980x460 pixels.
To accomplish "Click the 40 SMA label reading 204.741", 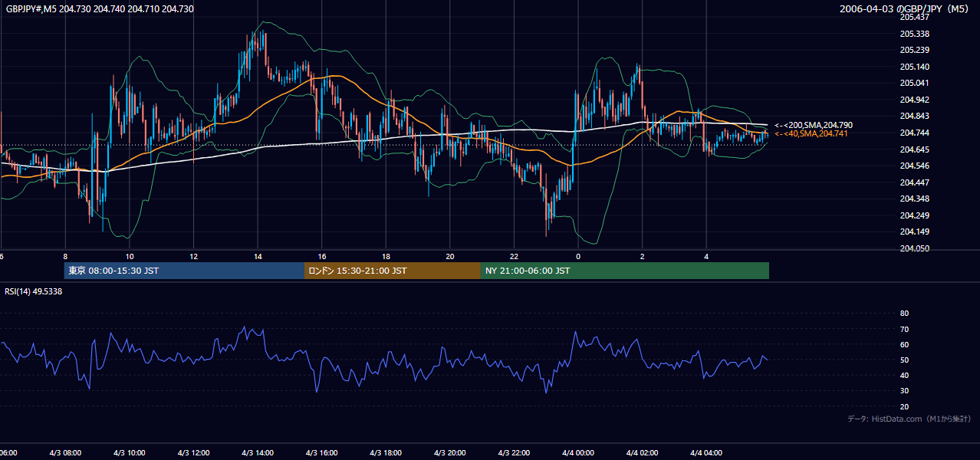I will [x=813, y=134].
